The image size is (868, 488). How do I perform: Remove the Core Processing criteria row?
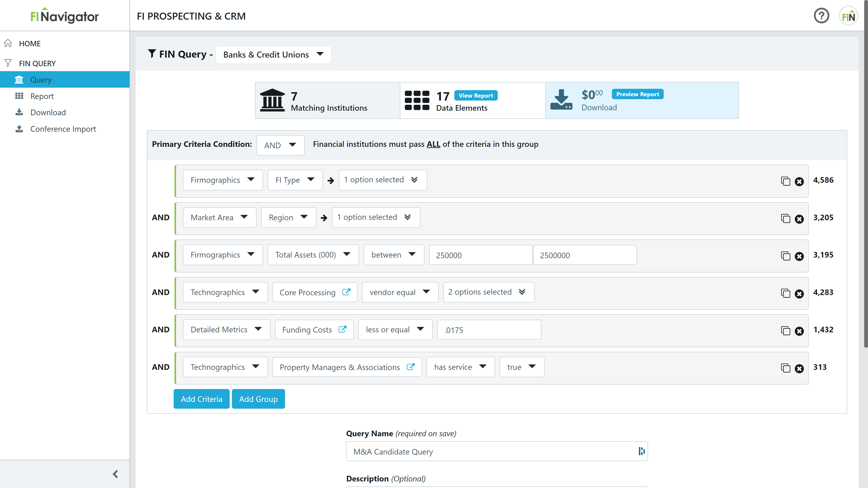pyautogui.click(x=799, y=294)
